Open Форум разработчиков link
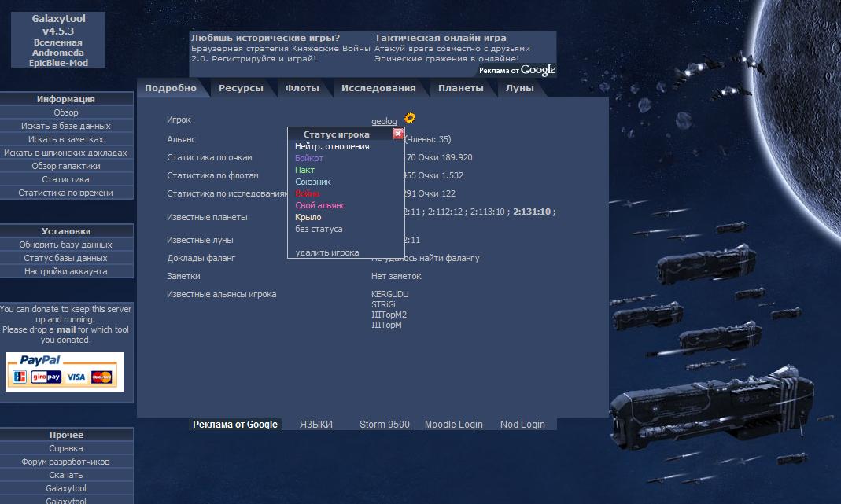 coord(66,462)
